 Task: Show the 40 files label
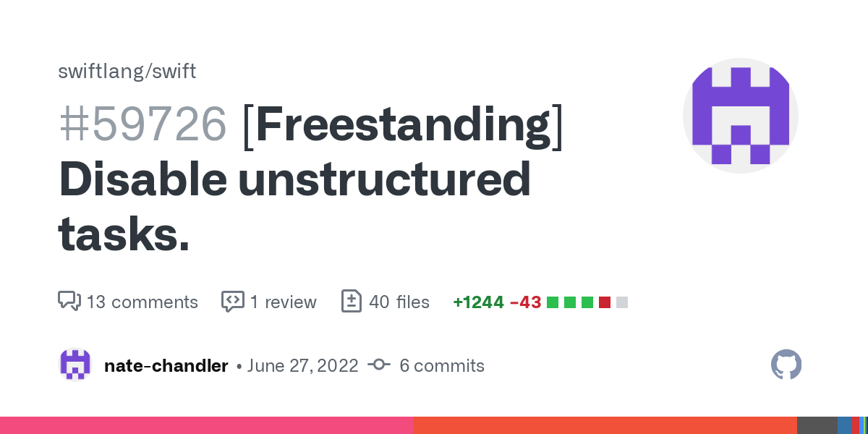click(x=399, y=302)
